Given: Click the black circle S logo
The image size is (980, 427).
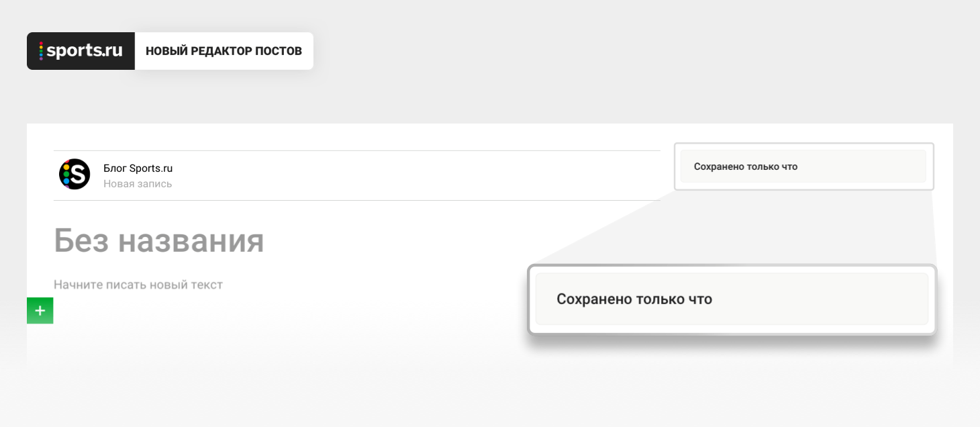Looking at the screenshot, I should (x=75, y=175).
